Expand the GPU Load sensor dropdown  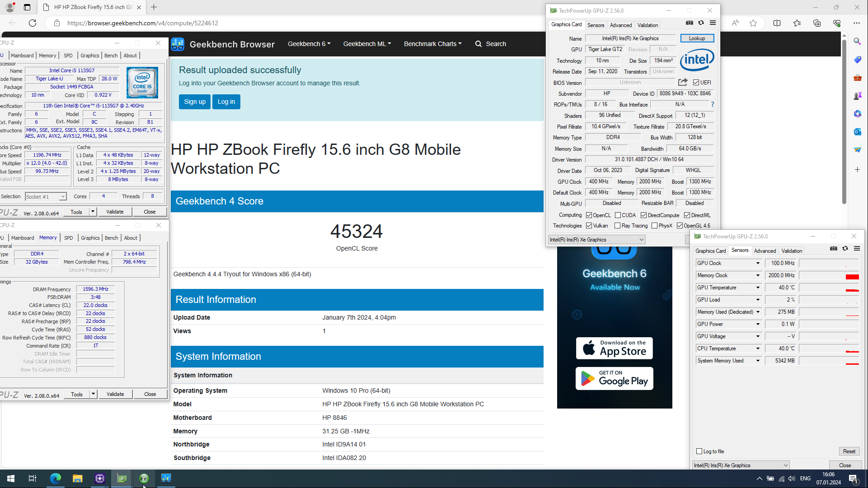(x=758, y=300)
